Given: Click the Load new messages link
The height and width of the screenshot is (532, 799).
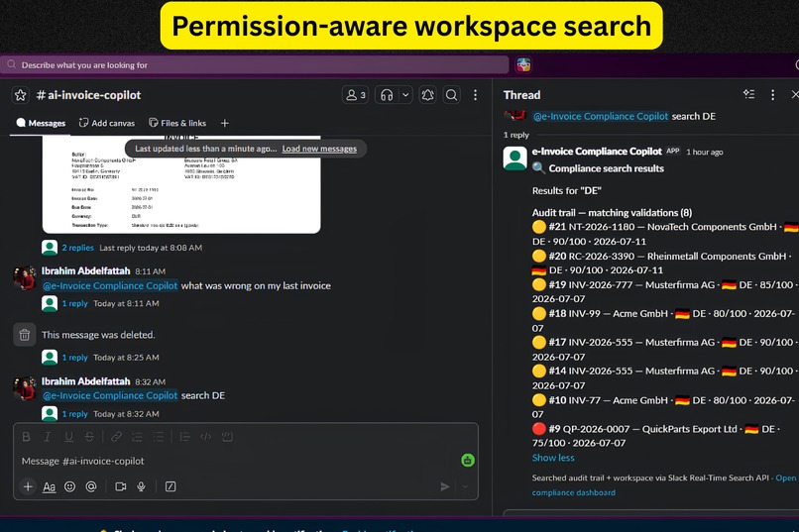Looking at the screenshot, I should pos(319,149).
